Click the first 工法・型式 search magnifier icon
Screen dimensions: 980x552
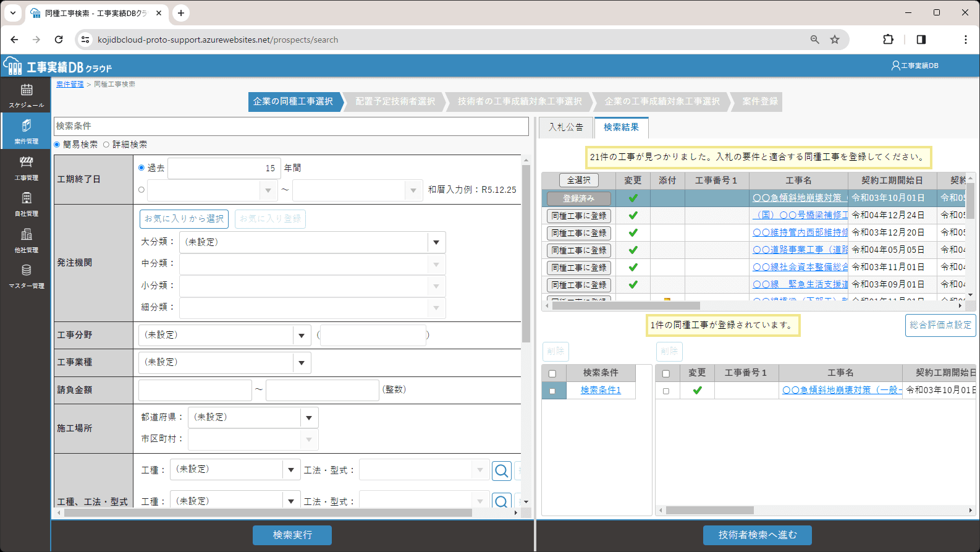pos(502,471)
